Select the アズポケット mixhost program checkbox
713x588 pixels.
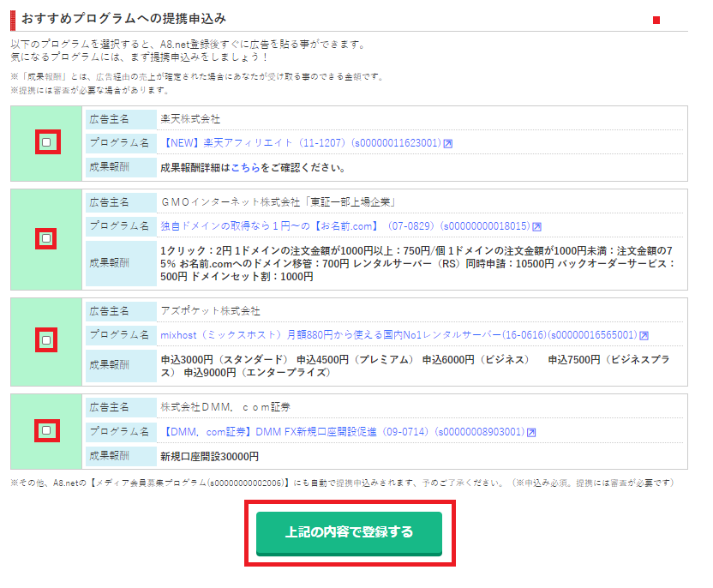[46, 340]
